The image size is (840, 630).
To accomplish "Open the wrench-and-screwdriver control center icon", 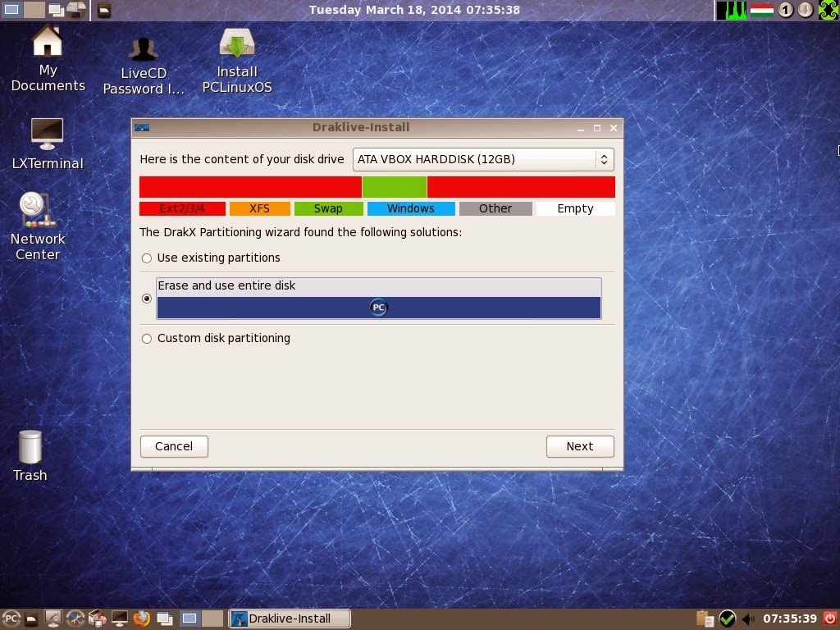I will point(75,619).
